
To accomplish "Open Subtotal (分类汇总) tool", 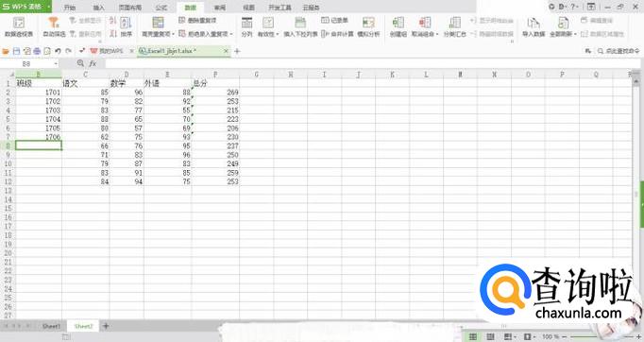I will click(454, 27).
